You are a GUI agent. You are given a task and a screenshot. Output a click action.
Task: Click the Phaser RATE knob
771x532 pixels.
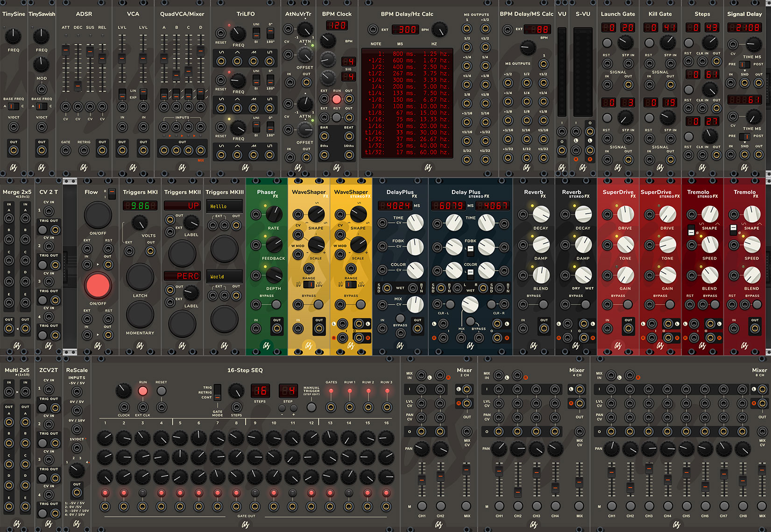[x=274, y=214]
